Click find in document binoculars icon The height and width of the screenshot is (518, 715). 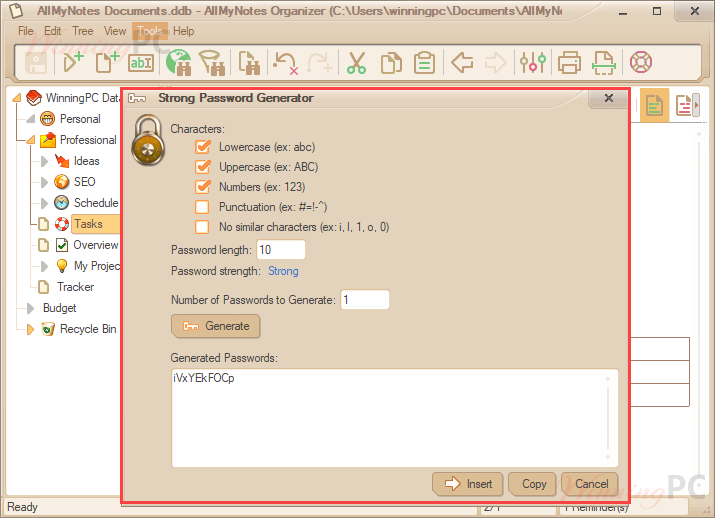click(249, 62)
